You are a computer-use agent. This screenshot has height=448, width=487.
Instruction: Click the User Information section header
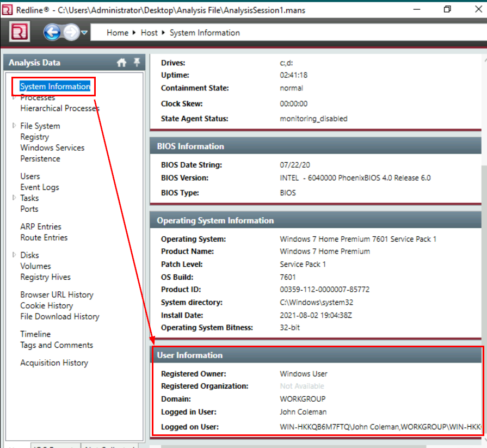pos(316,355)
